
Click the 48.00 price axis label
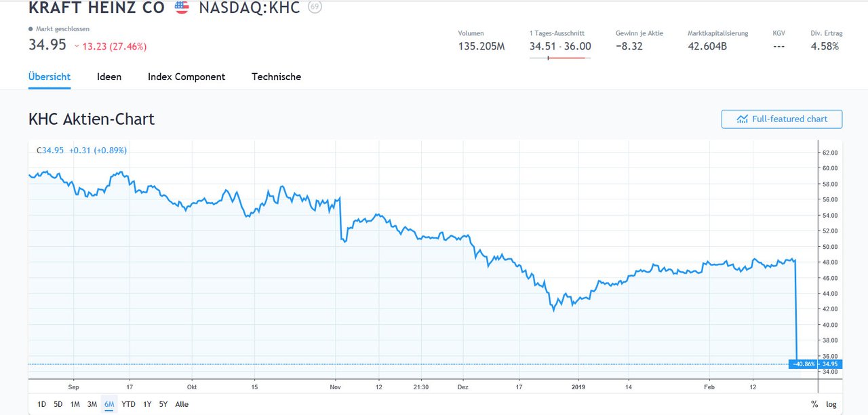(830, 262)
